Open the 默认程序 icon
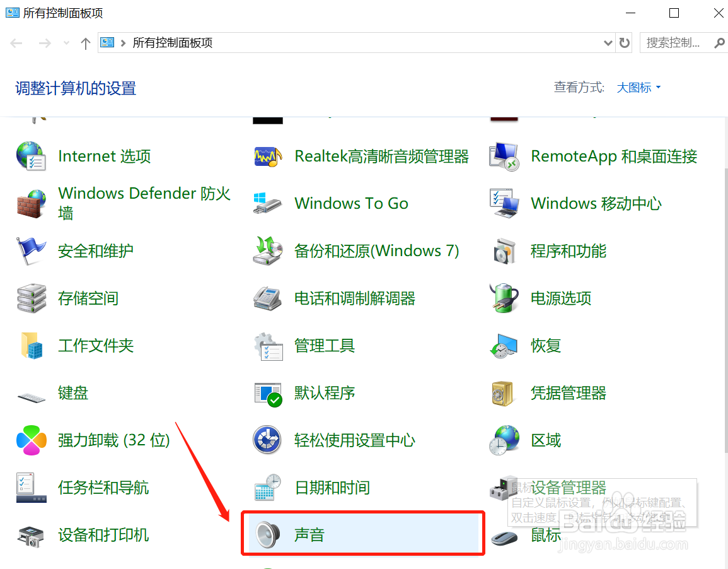Image resolution: width=728 pixels, height=569 pixels. click(x=268, y=394)
